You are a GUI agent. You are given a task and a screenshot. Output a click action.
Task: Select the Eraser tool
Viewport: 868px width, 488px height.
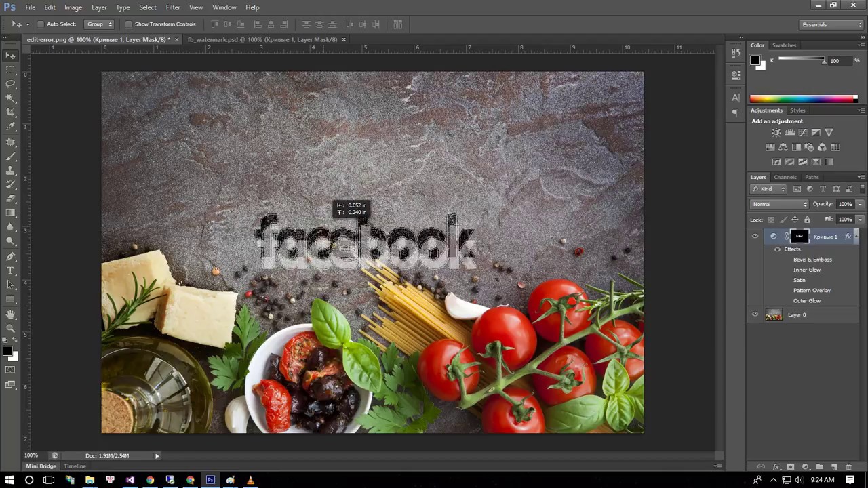click(x=11, y=199)
